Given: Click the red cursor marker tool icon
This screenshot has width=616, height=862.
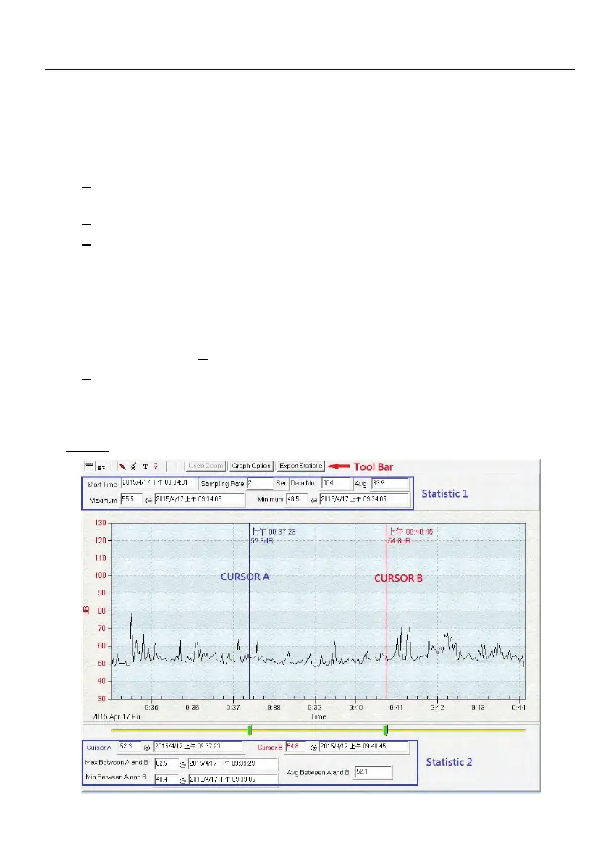Looking at the screenshot, I should 156,466.
